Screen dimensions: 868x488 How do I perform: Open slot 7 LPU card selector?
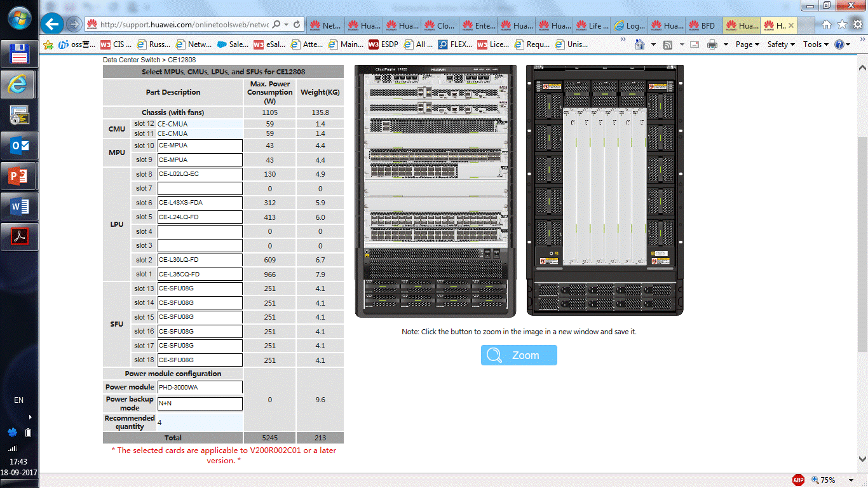(200, 189)
